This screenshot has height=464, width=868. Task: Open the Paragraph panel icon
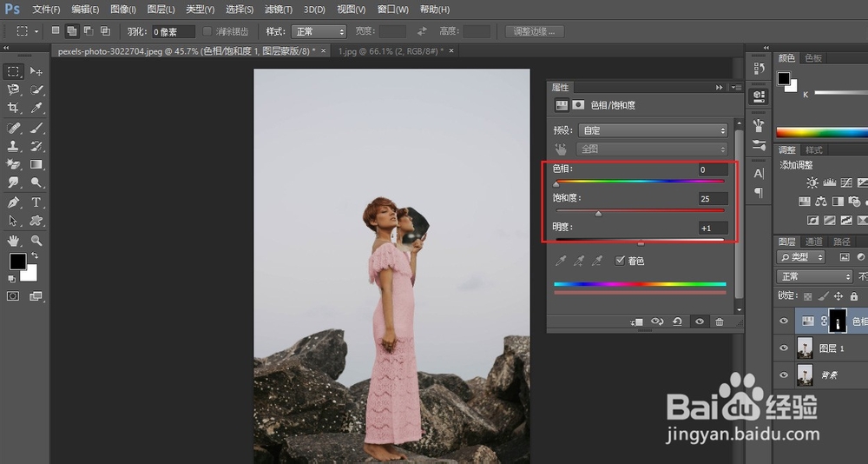click(759, 192)
